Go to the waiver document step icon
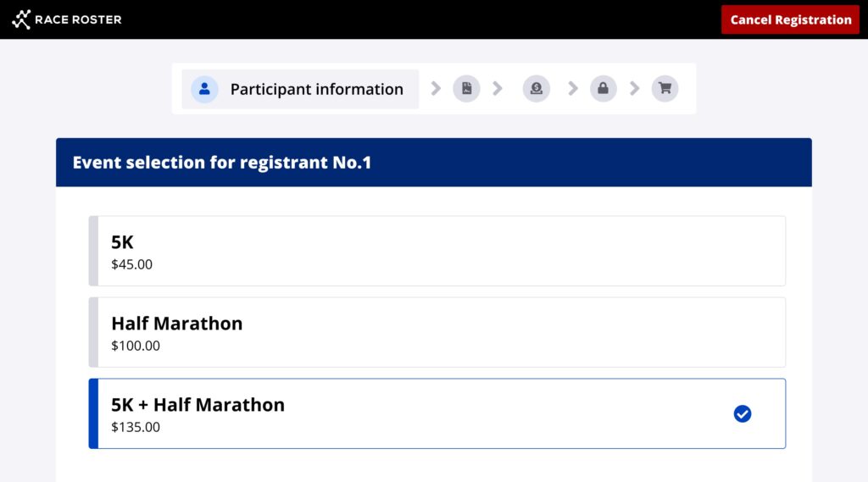Image resolution: width=868 pixels, height=482 pixels. pyautogui.click(x=466, y=89)
